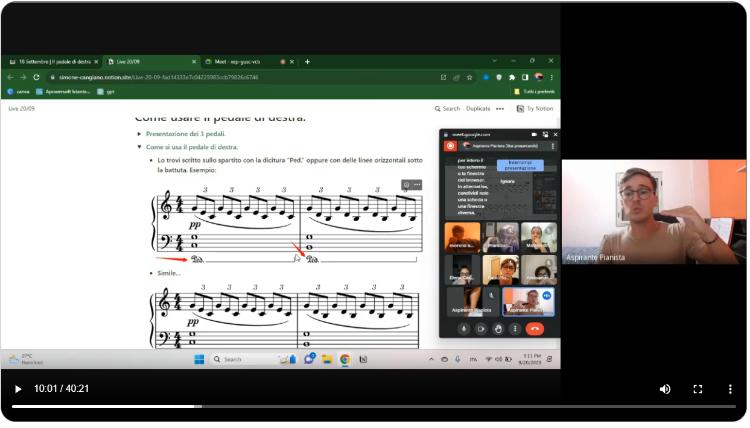This screenshot has height=428, width=750.
Task: Enter fullscreen video mode
Action: [x=698, y=389]
